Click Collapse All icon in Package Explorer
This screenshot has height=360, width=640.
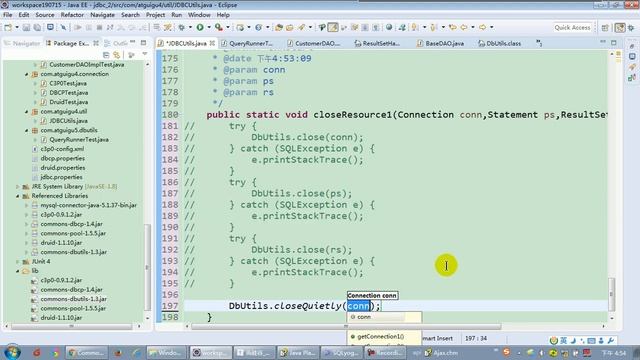click(106, 55)
